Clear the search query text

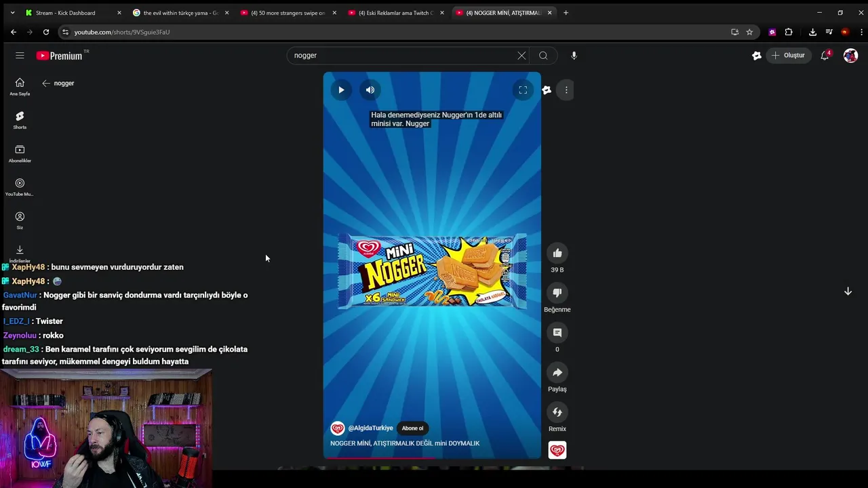point(521,56)
